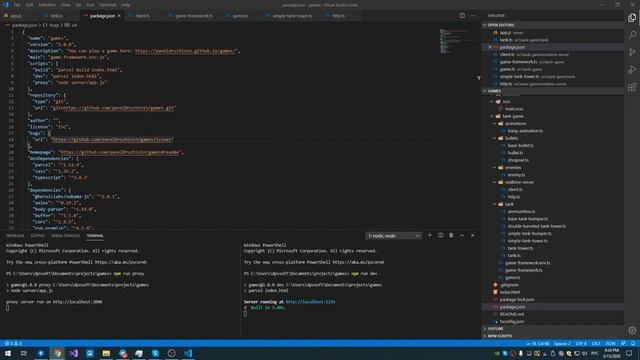This screenshot has width=640, height=360.
Task: Click Ln/Col cursor position in status bar
Action: (x=537, y=344)
